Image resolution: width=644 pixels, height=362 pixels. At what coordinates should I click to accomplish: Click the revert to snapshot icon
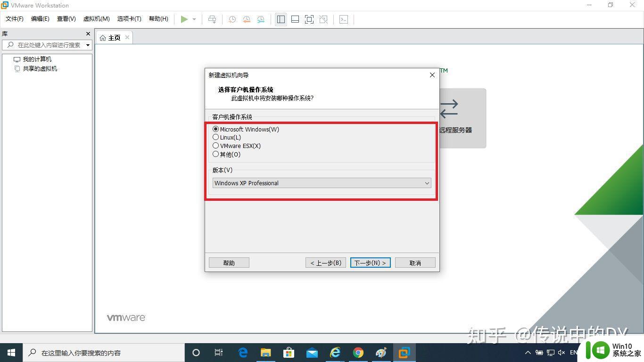coord(246,19)
